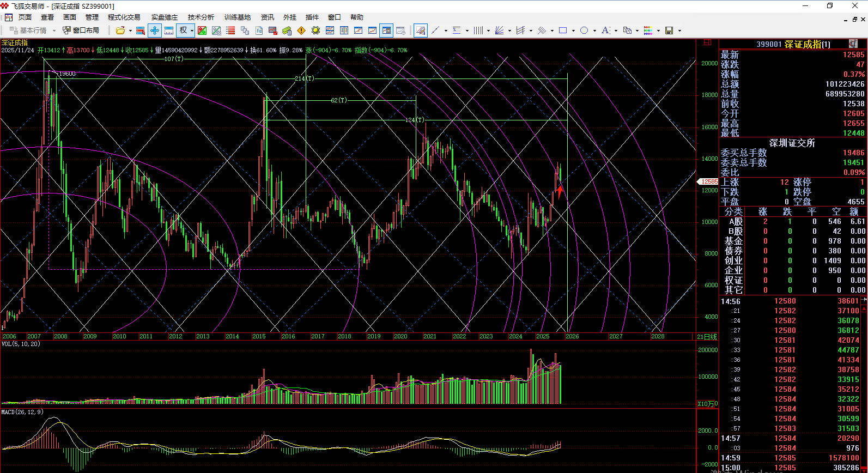
Task: Click the 深证成指(1) panel title
Action: [x=807, y=44]
